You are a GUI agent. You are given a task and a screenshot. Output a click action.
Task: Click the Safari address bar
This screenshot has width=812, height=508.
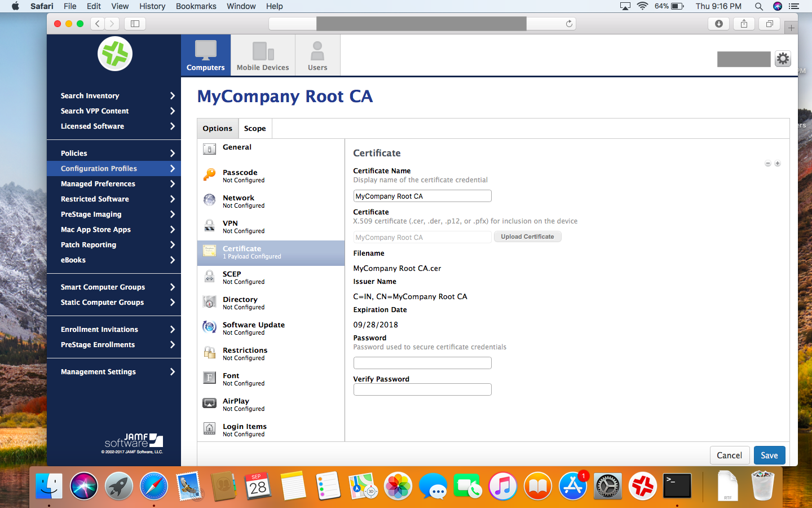point(422,24)
